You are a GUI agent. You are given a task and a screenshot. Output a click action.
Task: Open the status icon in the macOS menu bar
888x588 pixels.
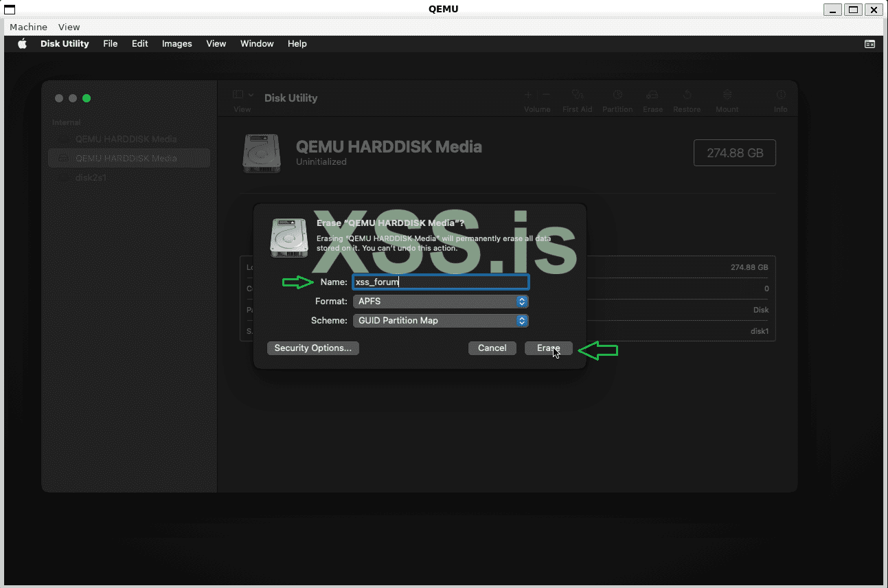click(x=869, y=44)
